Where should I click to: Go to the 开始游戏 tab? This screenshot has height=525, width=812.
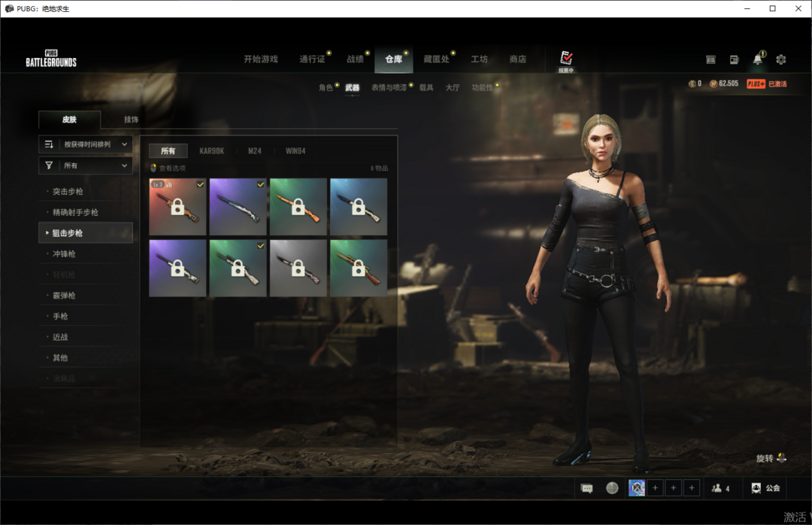pyautogui.click(x=261, y=59)
